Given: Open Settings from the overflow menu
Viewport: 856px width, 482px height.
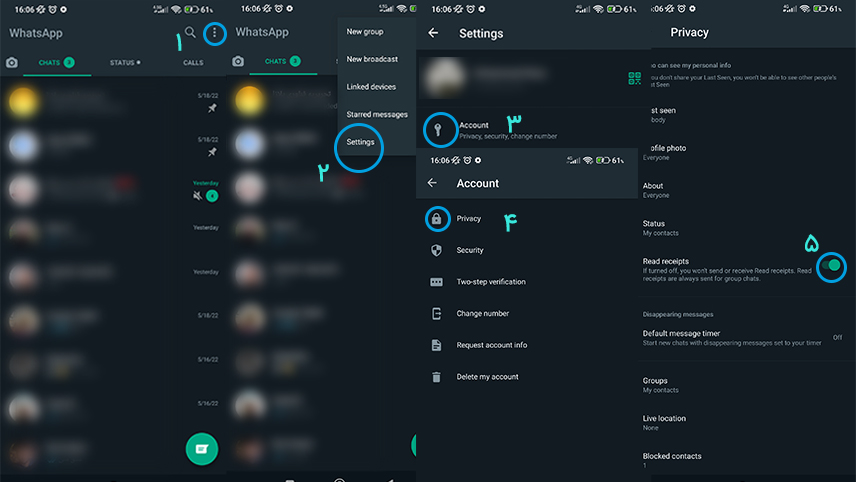Looking at the screenshot, I should 360,142.
